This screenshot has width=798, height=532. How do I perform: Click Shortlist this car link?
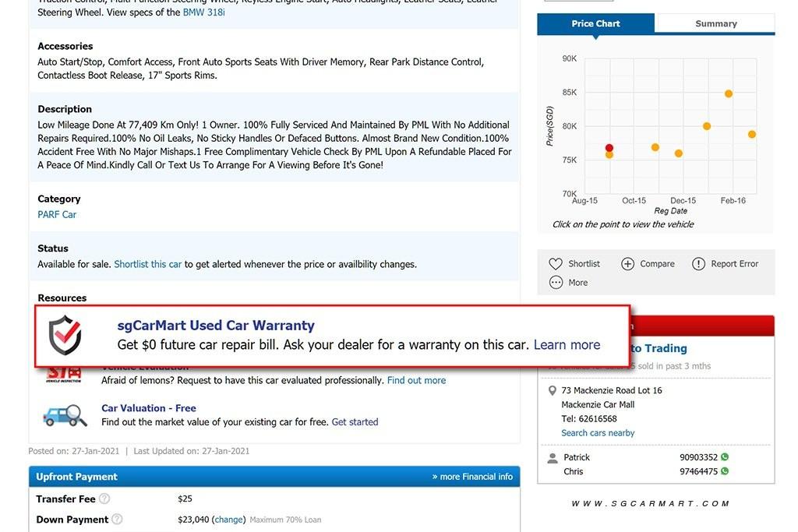point(147,264)
